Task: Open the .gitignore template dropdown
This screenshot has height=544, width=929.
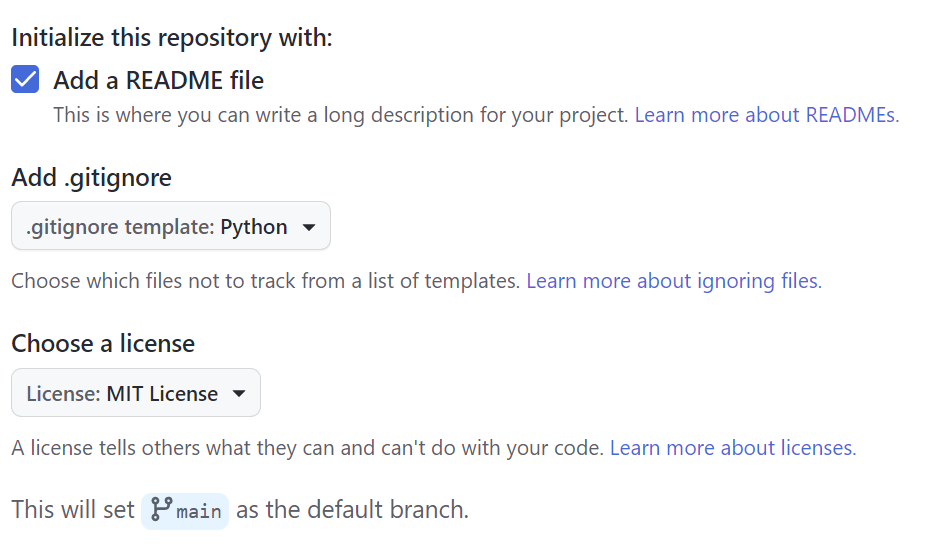Action: pos(170,227)
